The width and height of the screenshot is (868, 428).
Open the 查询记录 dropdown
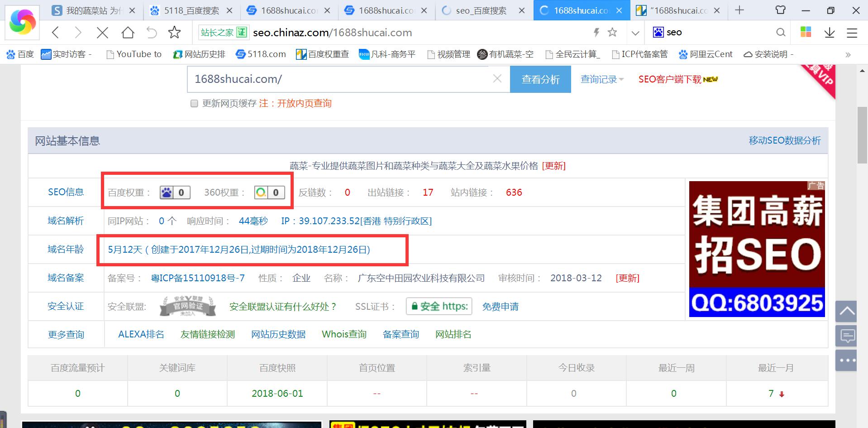pyautogui.click(x=601, y=79)
